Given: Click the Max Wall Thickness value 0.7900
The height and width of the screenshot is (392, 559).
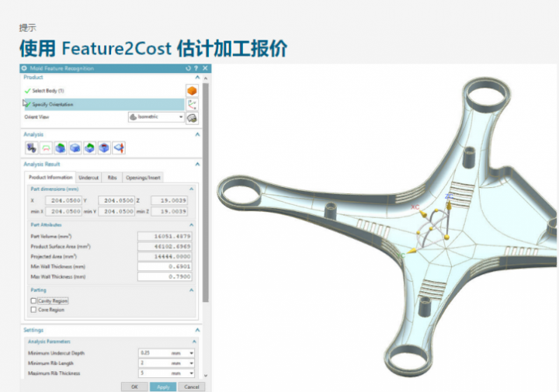Looking at the screenshot, I should tap(165, 276).
